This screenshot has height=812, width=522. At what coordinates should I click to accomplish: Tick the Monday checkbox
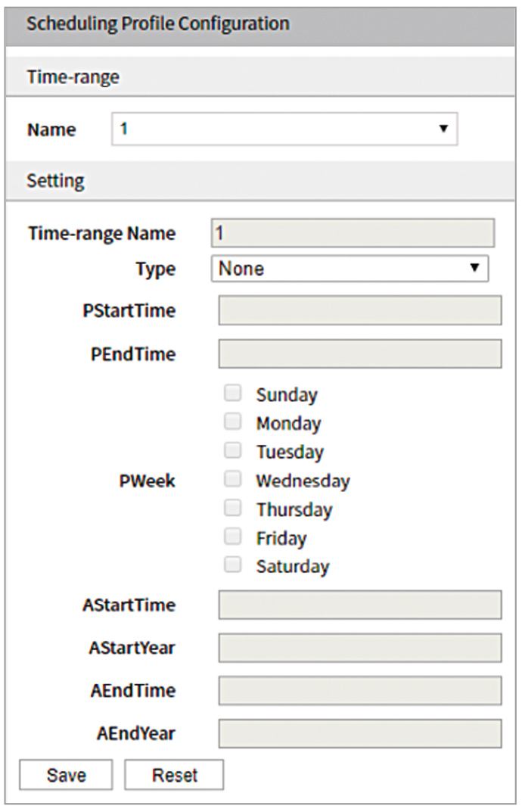tap(233, 422)
